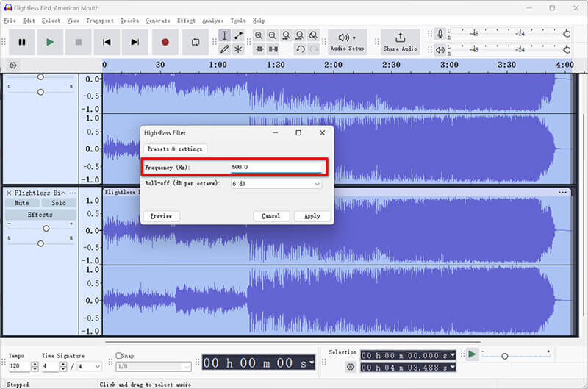
Task: Click the Undo arrow icon
Action: (x=300, y=49)
